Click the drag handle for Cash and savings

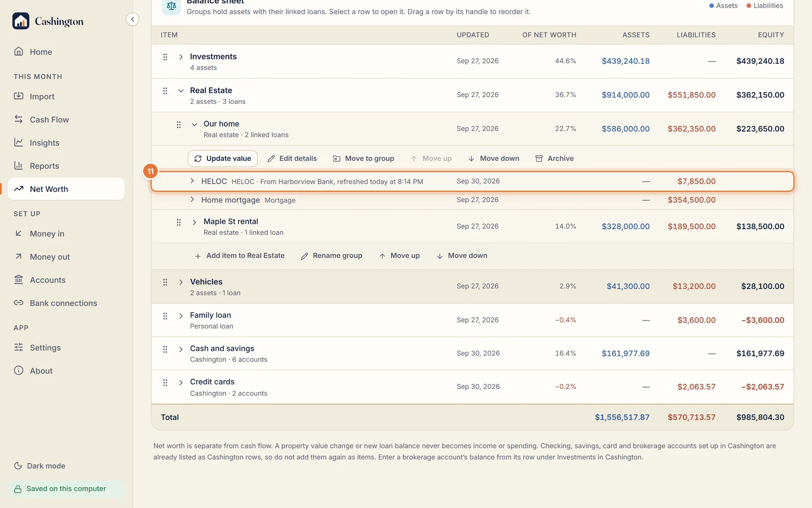click(165, 349)
